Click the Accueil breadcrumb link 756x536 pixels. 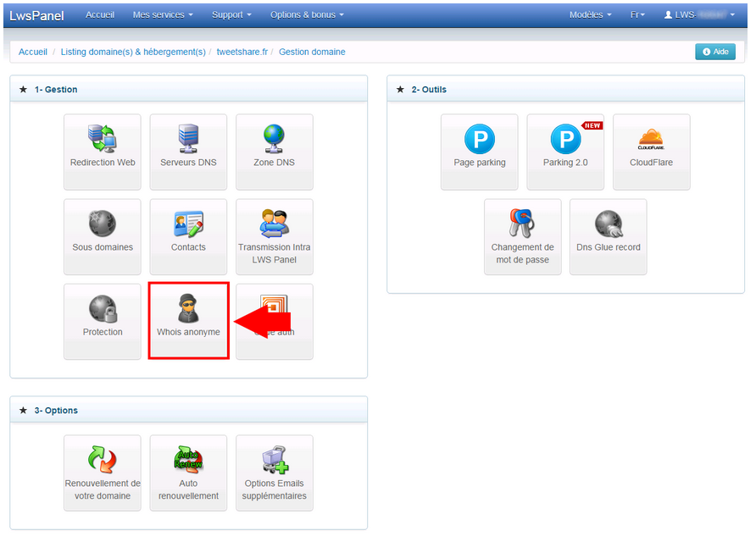coord(33,52)
